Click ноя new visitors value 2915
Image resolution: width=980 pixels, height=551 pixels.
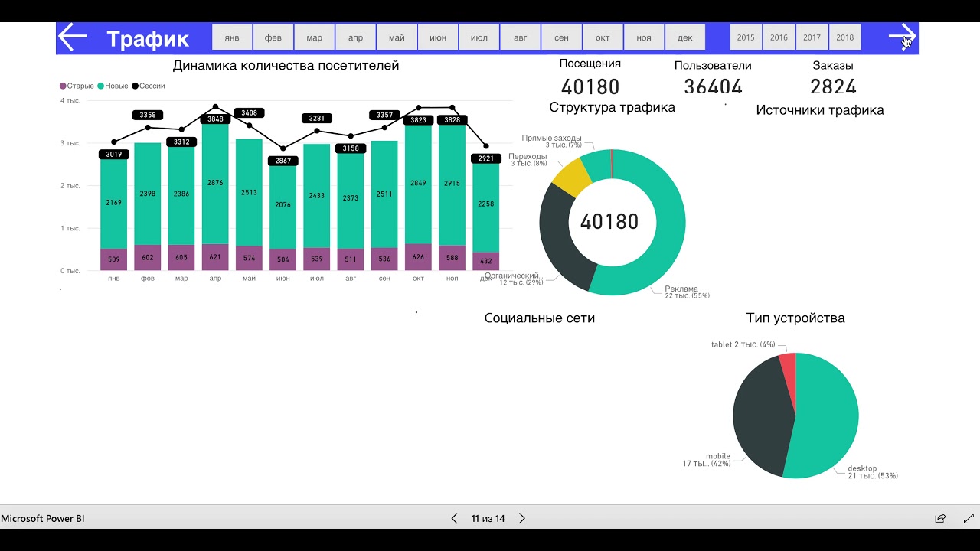click(x=452, y=194)
